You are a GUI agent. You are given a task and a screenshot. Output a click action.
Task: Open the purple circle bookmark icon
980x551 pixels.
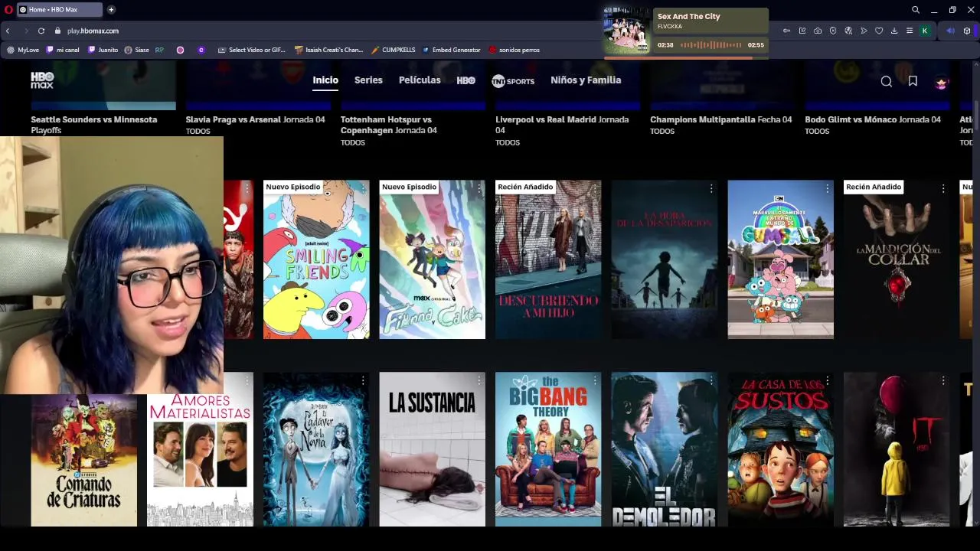click(x=180, y=50)
